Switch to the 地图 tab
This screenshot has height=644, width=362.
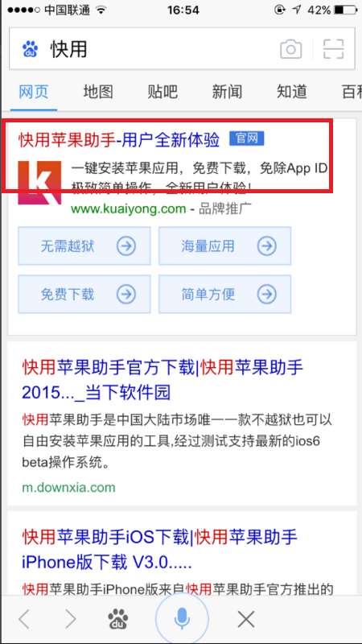pos(98,92)
